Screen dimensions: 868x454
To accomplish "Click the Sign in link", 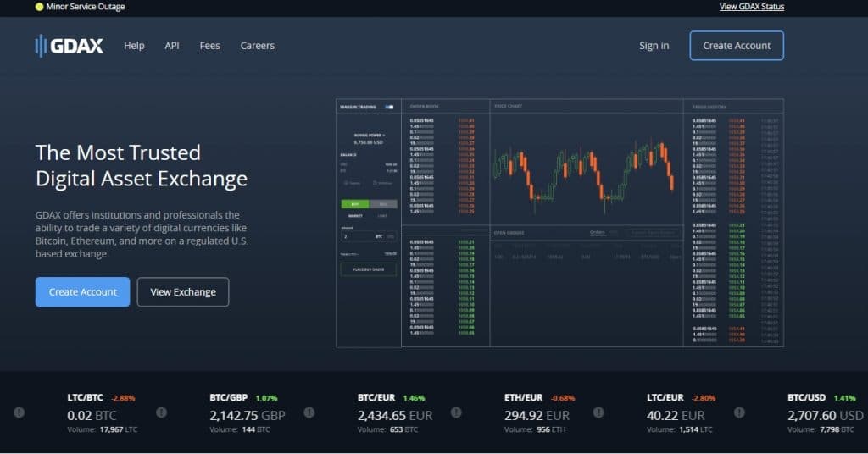I will (654, 46).
